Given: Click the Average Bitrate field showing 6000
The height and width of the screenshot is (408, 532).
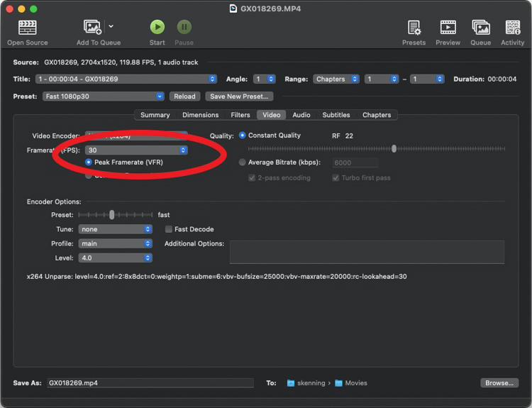Looking at the screenshot, I should tap(355, 162).
